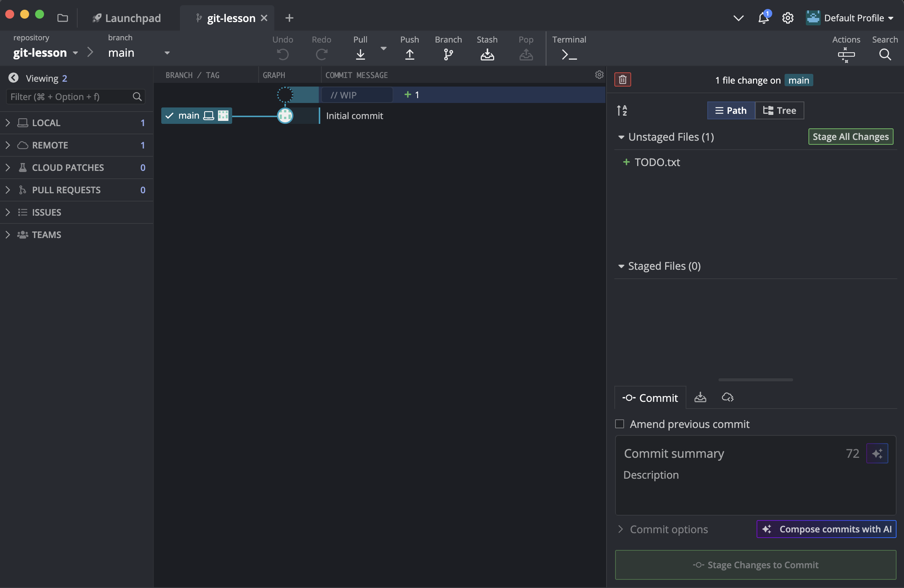Click Stage All Changes button
This screenshot has width=904, height=588.
click(x=851, y=137)
